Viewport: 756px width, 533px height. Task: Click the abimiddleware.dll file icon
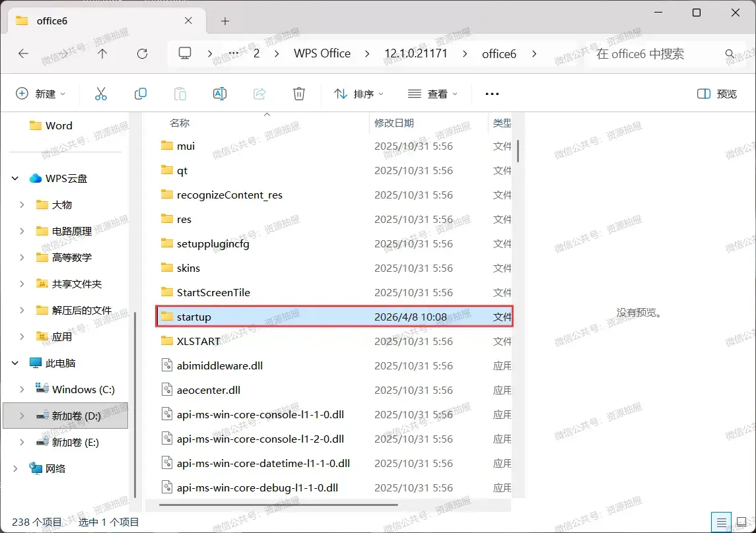coord(167,365)
